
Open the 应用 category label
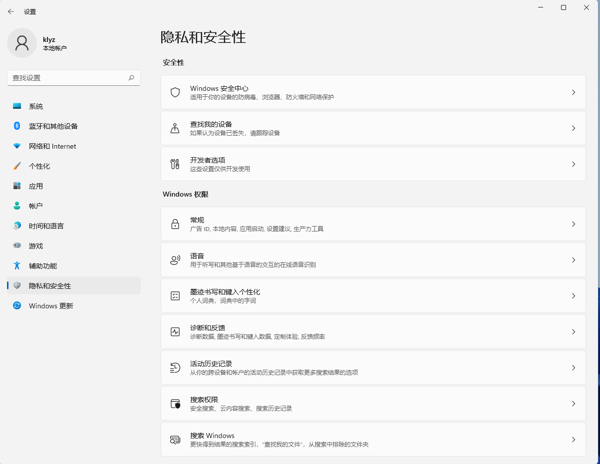click(x=36, y=186)
